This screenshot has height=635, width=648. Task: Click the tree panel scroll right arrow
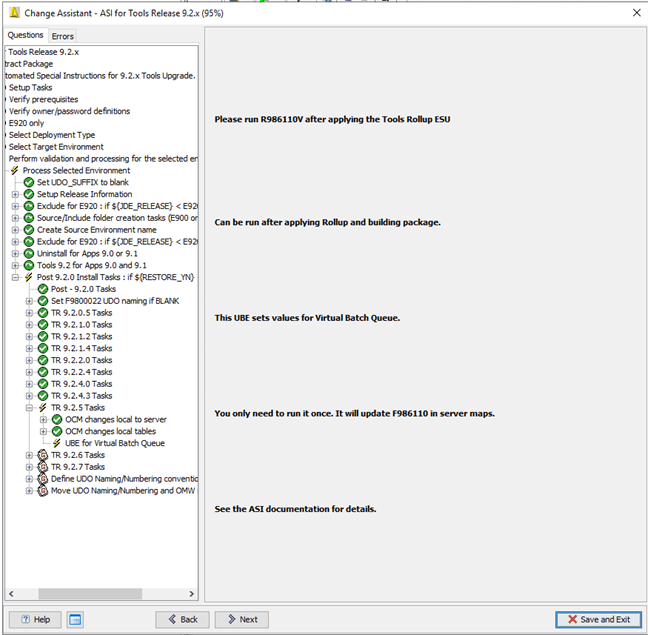191,594
